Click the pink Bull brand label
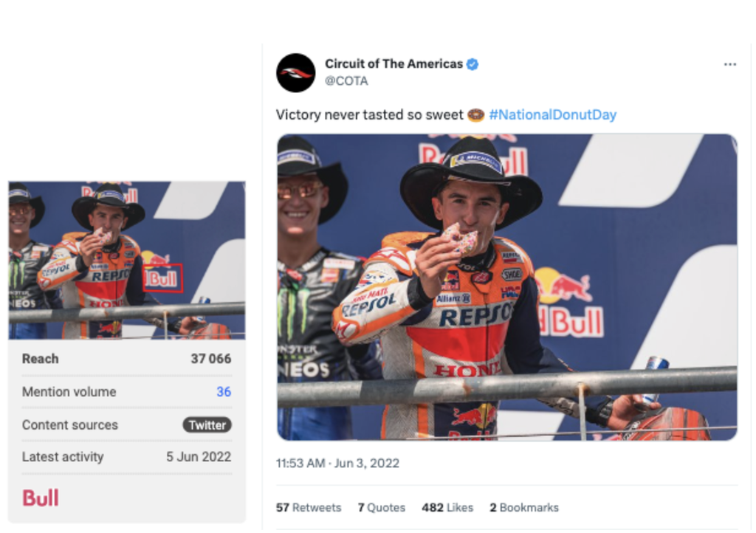756x533 pixels. pos(41,498)
